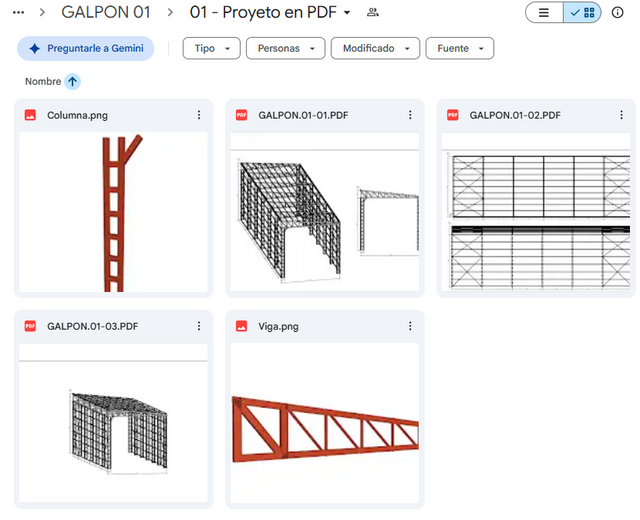Show hidden breadcrumb folders with the ellipsis
Image resolution: width=640 pixels, height=520 pixels.
click(18, 13)
